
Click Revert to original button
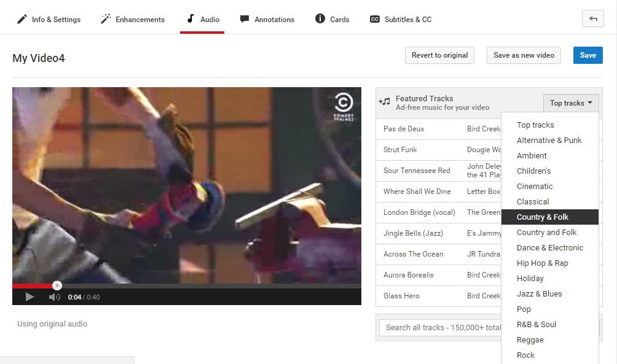(439, 55)
